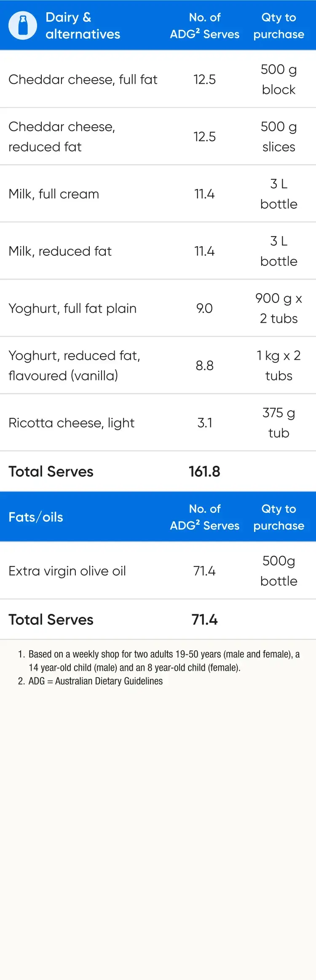This screenshot has width=316, height=980.
Task: Click the 500g bottle quantity cell
Action: tap(279, 571)
